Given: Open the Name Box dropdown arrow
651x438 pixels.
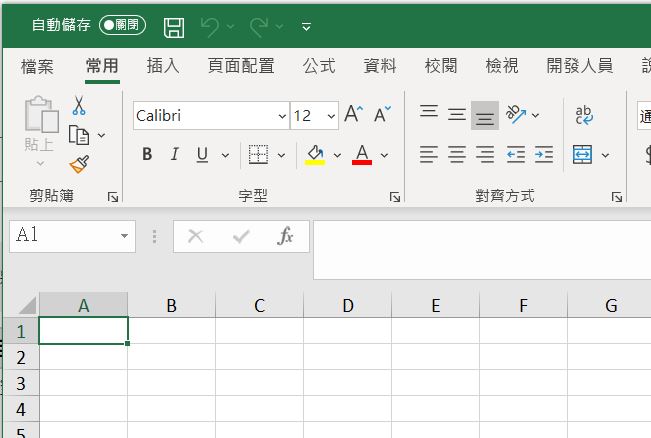Looking at the screenshot, I should coord(124,236).
